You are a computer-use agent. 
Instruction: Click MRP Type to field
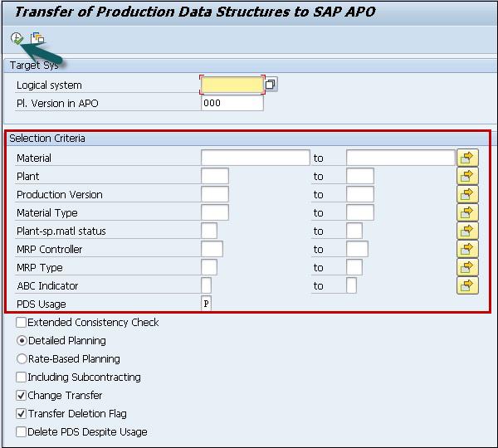(354, 267)
